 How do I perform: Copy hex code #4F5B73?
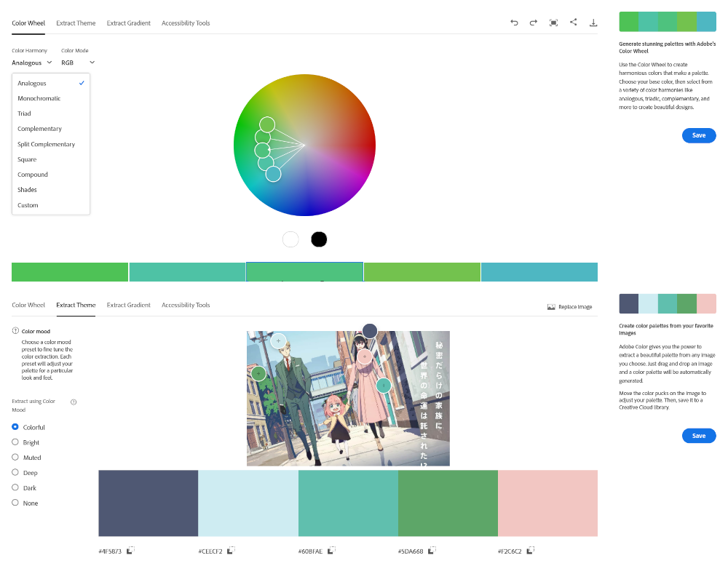tap(130, 550)
